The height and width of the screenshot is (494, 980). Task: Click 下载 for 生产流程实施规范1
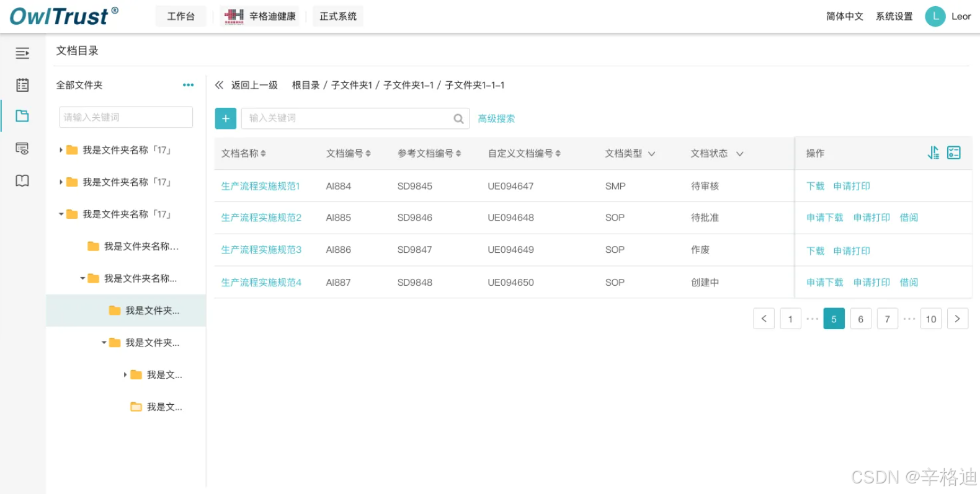[x=816, y=186]
